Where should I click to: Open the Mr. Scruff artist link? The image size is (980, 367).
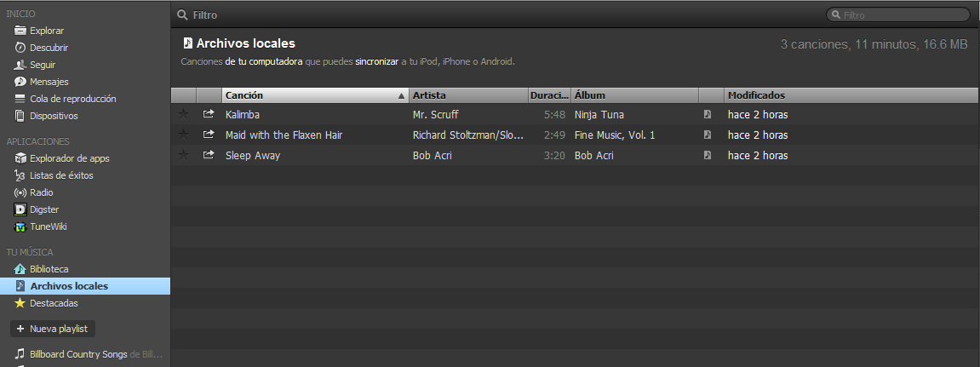coord(436,114)
